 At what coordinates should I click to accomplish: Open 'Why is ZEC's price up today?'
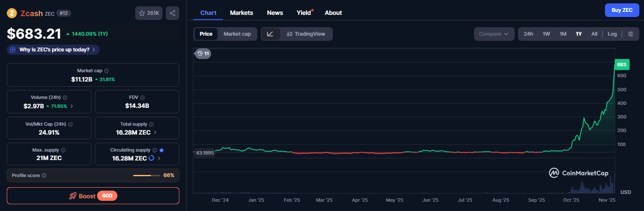click(53, 50)
